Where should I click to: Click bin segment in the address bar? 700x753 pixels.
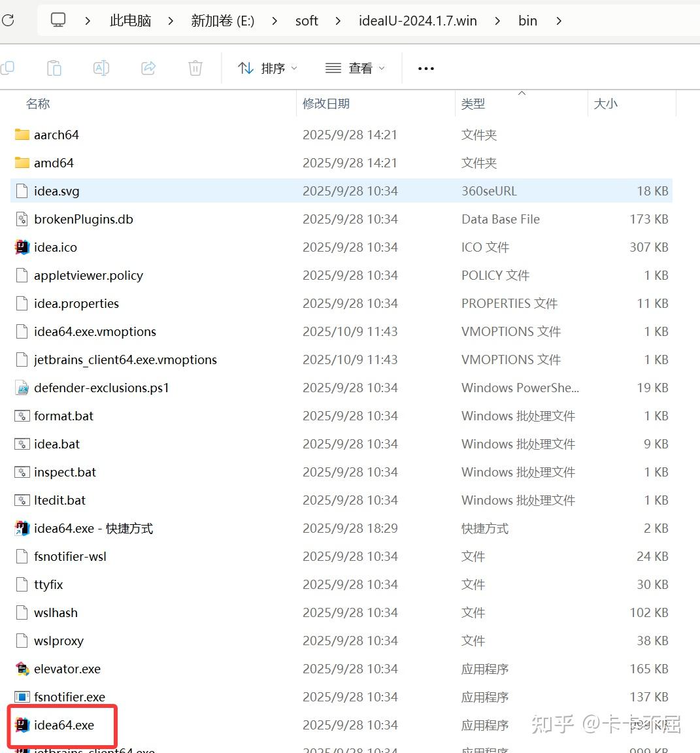coord(527,21)
